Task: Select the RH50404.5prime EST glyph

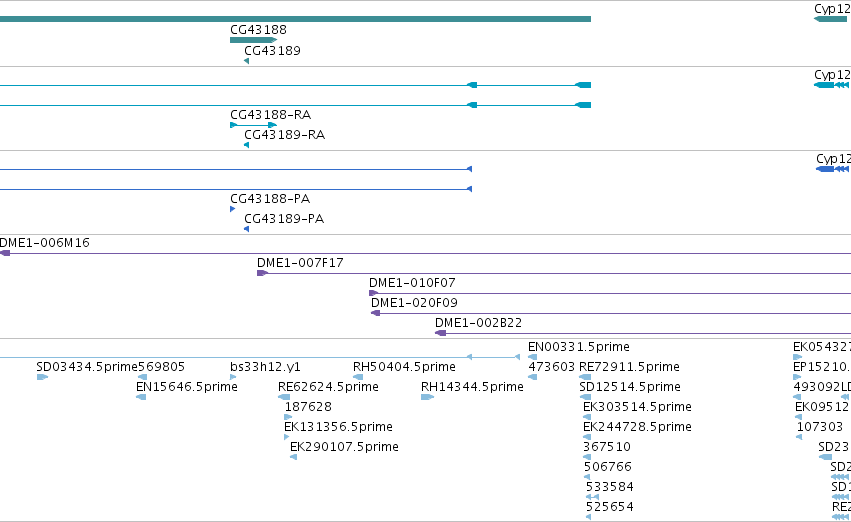Action: click(358, 377)
